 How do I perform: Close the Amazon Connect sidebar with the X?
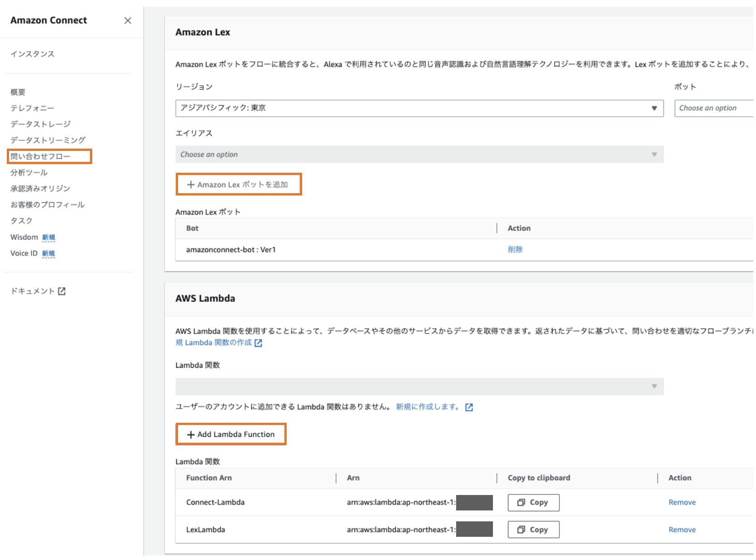coord(128,20)
